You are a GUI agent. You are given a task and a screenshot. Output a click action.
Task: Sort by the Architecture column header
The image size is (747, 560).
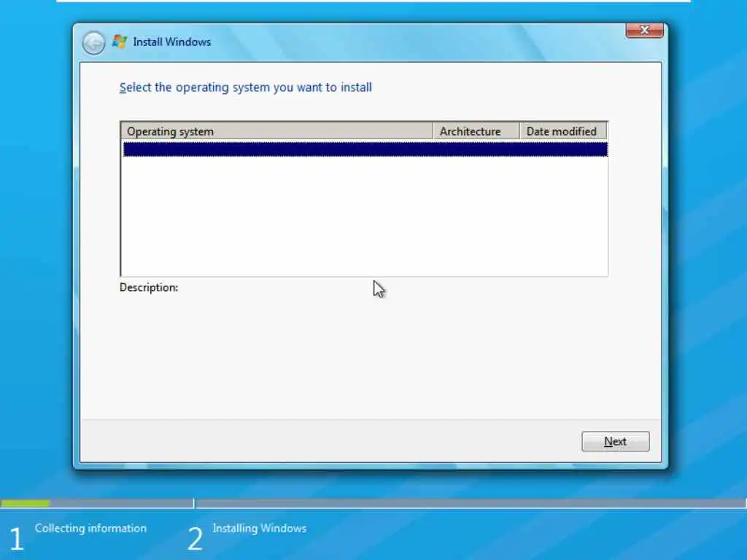(476, 131)
